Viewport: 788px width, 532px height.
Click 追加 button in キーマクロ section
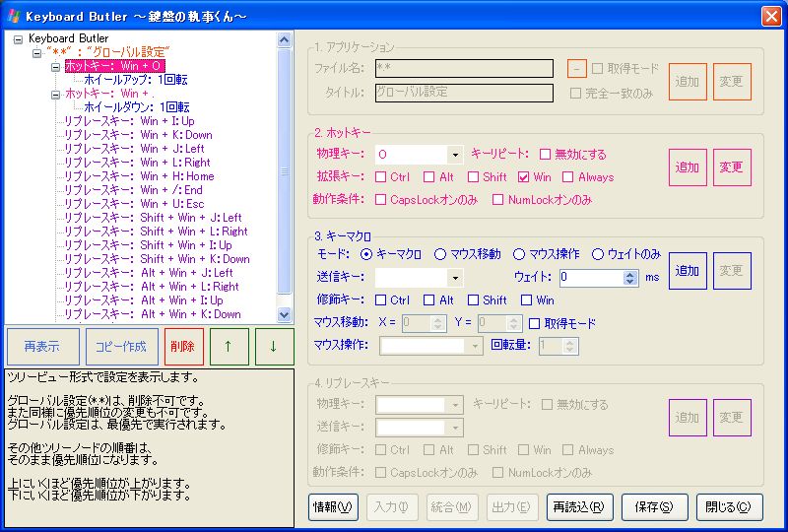click(x=688, y=271)
